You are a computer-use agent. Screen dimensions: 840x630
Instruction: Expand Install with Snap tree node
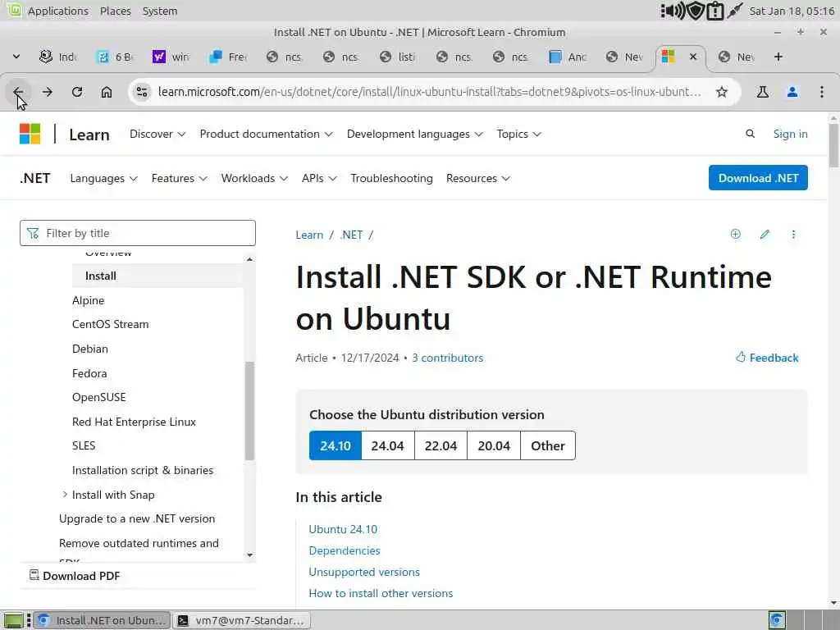pyautogui.click(x=65, y=495)
